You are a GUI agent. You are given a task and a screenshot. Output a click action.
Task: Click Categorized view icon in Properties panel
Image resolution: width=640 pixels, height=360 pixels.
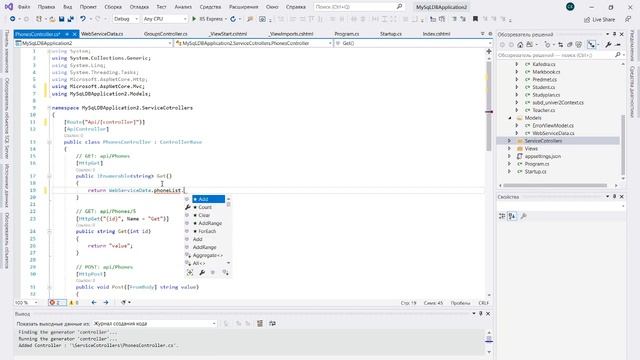pos(502,216)
